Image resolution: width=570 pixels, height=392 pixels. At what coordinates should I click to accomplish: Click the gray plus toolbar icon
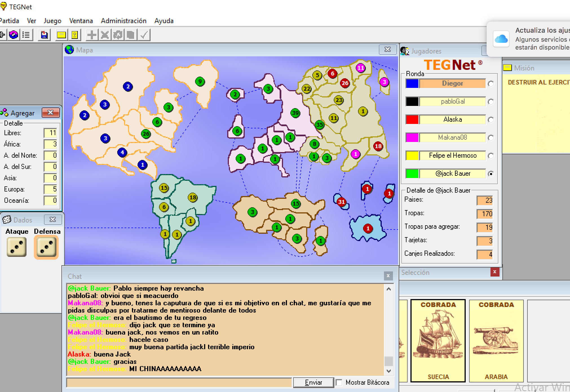(x=92, y=35)
